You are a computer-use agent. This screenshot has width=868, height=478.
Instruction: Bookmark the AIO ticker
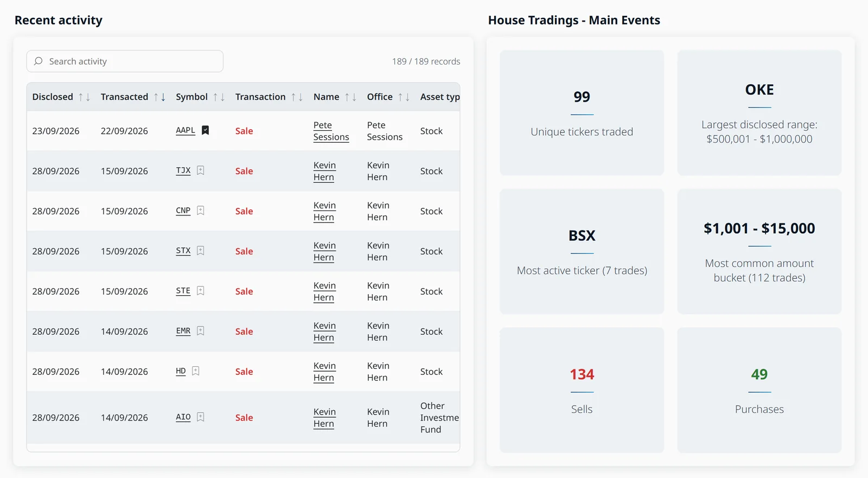click(200, 417)
